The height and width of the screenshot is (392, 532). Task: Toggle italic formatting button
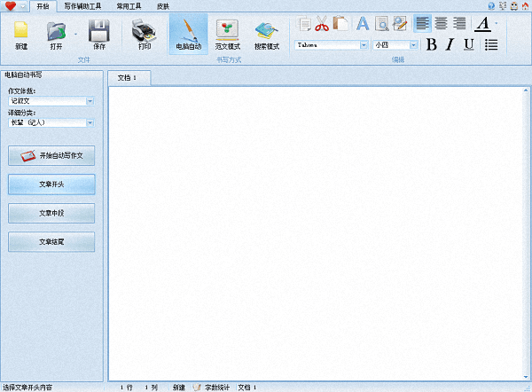[450, 44]
